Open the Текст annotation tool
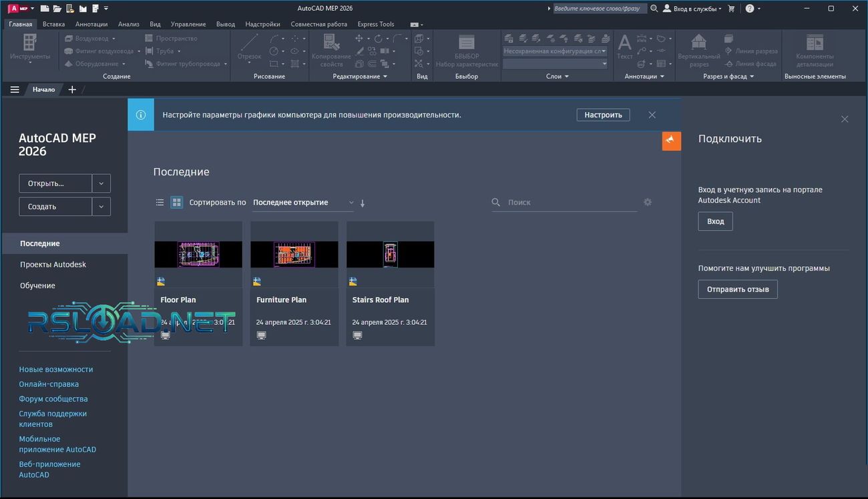The image size is (868, 499). point(624,47)
